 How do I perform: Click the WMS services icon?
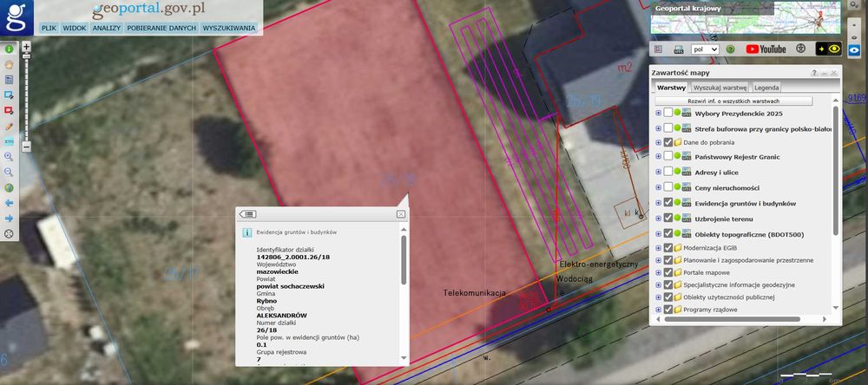679,49
